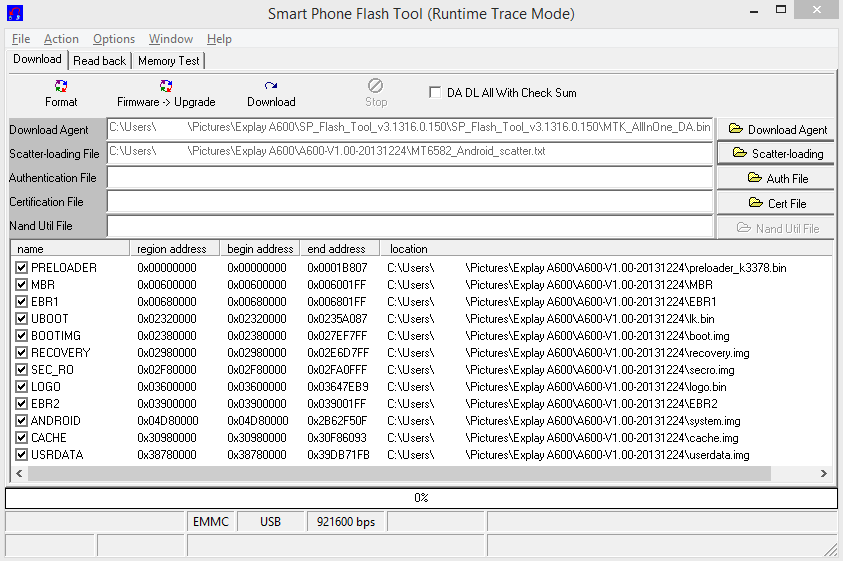Open the Action menu
Viewport: 843px width, 561px height.
[x=61, y=39]
